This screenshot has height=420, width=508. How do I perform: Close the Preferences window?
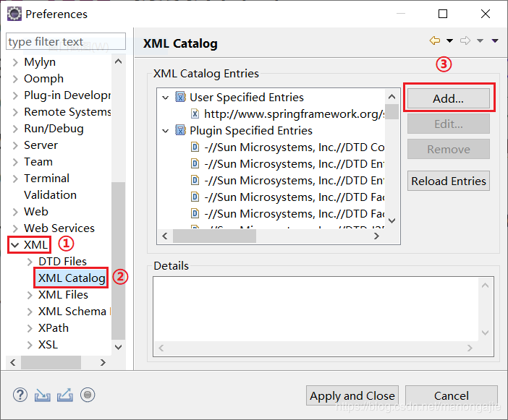point(486,14)
